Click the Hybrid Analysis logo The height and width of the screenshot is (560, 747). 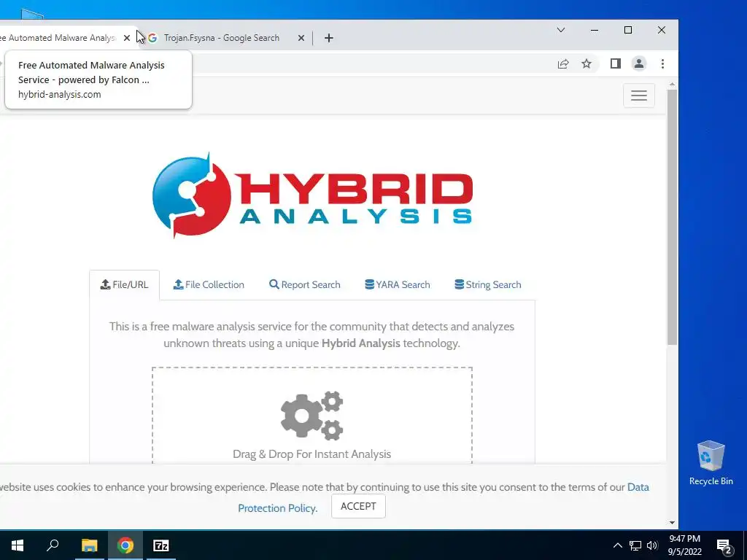[312, 195]
